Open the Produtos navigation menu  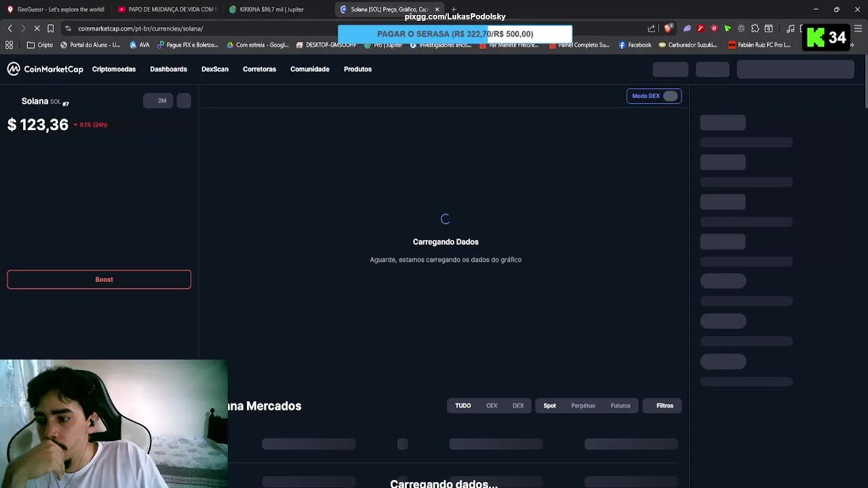(x=357, y=69)
